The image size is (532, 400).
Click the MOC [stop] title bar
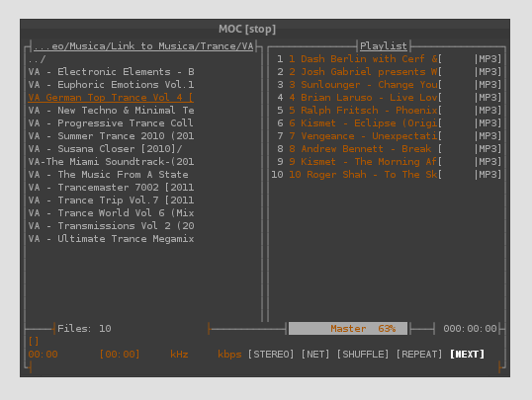[247, 29]
